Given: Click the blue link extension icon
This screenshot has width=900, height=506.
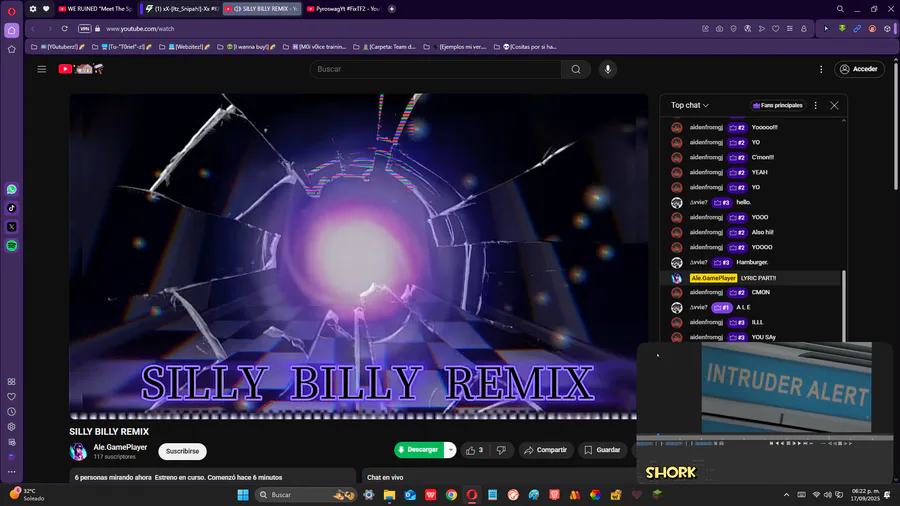Looking at the screenshot, I should coord(857,29).
